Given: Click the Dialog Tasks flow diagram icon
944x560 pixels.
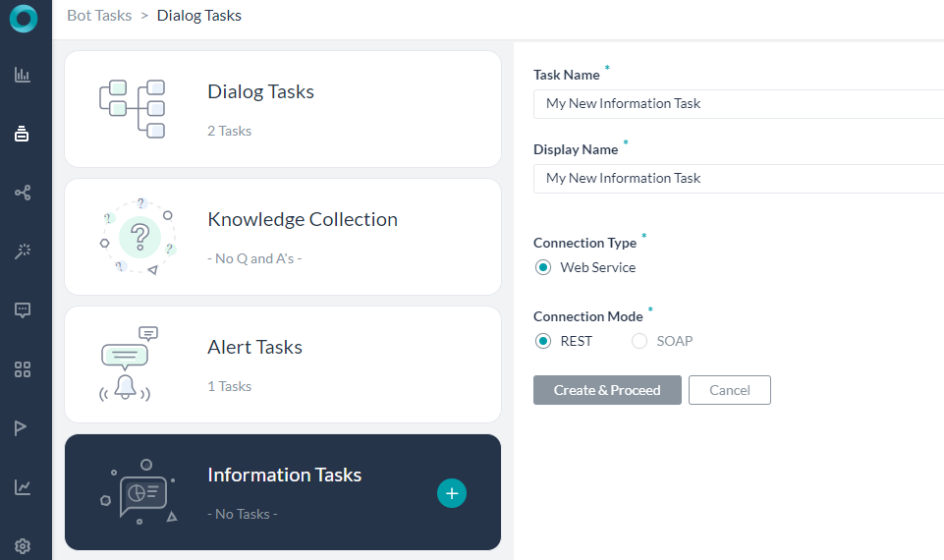Looking at the screenshot, I should coord(133,109).
